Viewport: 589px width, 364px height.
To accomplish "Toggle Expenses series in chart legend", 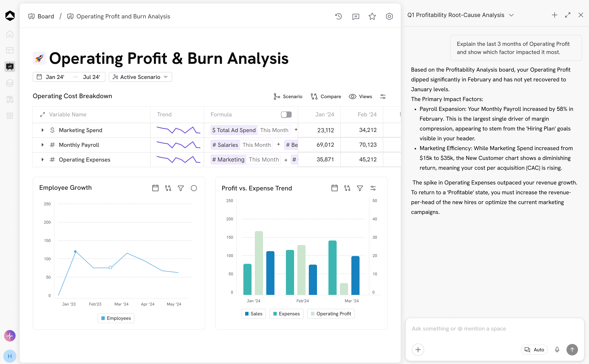I will click(x=286, y=314).
